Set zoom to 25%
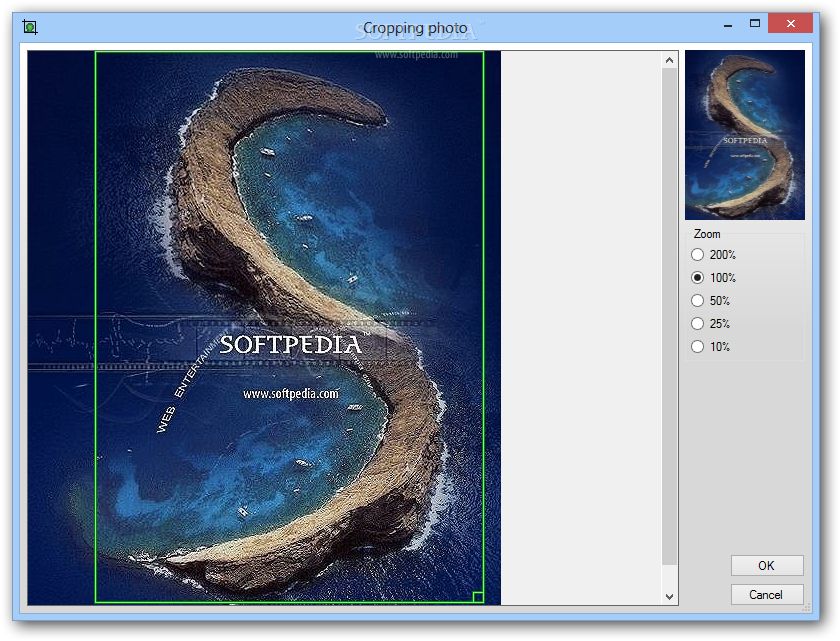This screenshot has height=641, width=840. pos(710,324)
